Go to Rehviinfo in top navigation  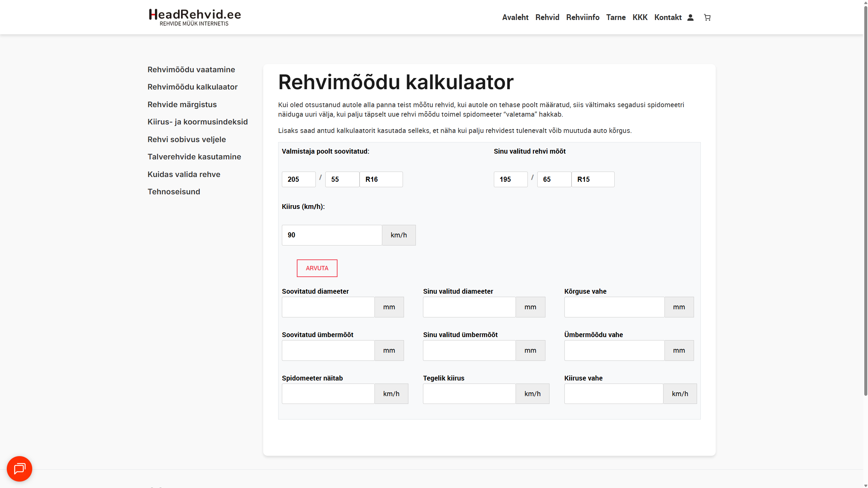582,17
